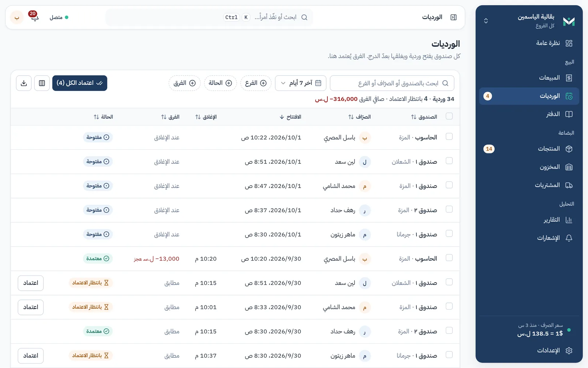Click the نظرة عامة grid icon

569,43
